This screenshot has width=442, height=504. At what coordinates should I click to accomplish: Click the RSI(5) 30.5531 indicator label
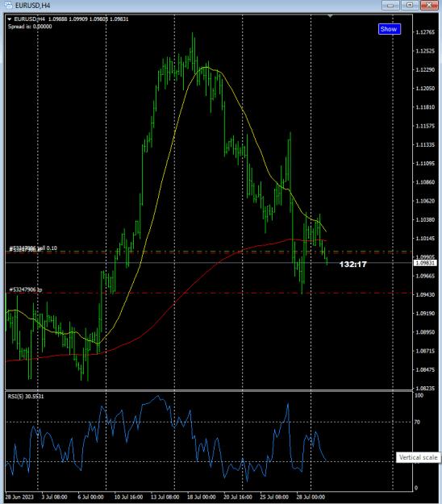[x=26, y=396]
